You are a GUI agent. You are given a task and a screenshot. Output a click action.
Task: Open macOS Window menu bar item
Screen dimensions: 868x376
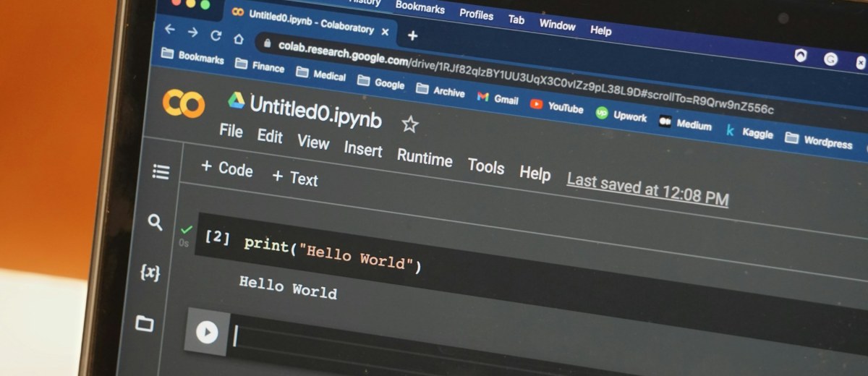tap(557, 25)
